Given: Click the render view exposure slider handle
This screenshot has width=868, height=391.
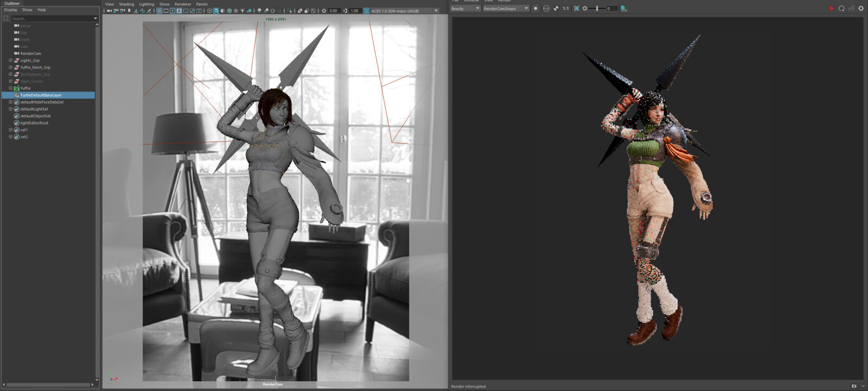Looking at the screenshot, I should (597, 9).
